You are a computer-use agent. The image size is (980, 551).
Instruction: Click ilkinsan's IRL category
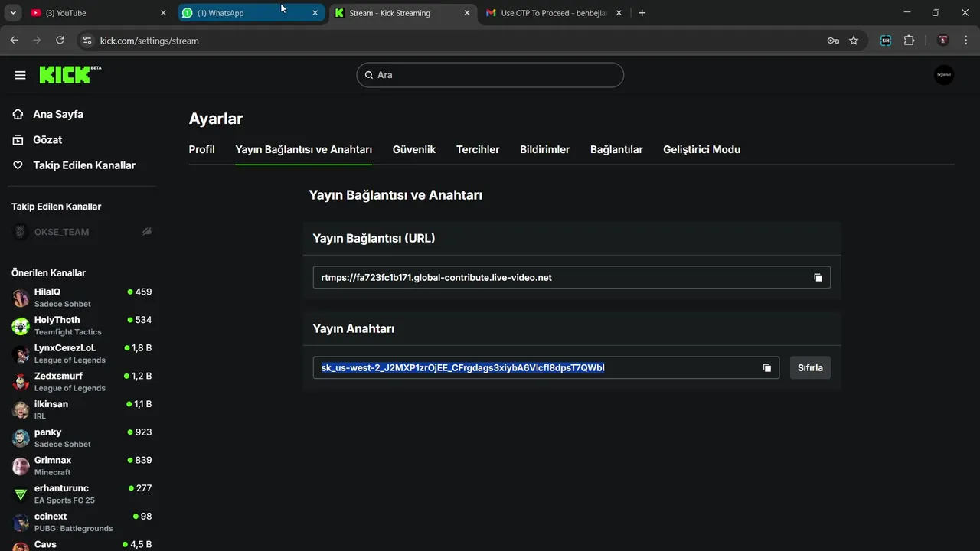click(x=40, y=416)
